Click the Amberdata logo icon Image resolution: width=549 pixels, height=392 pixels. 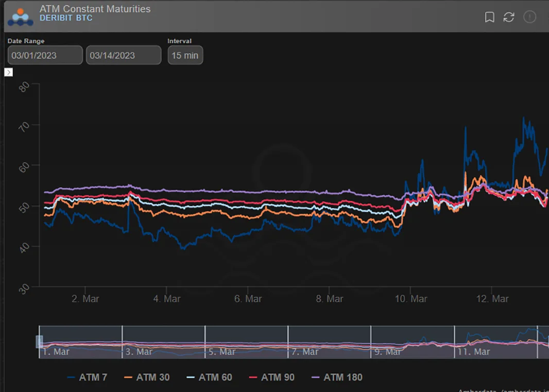[x=20, y=17]
